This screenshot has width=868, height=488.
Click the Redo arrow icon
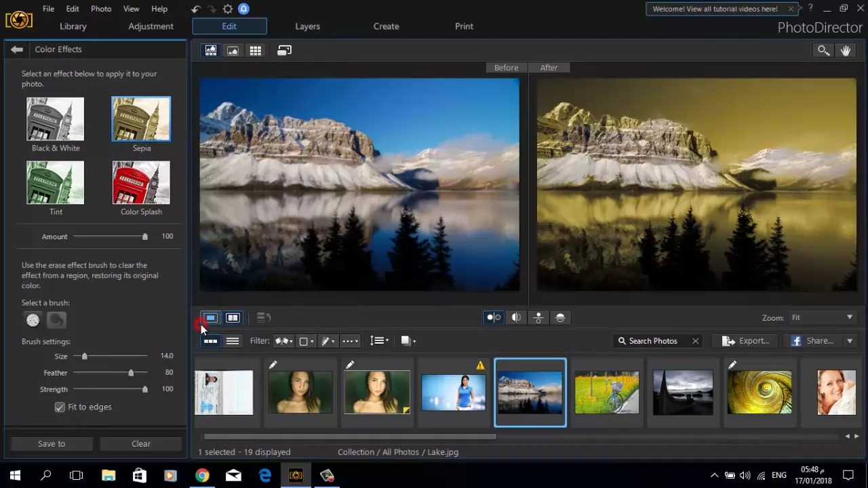212,9
